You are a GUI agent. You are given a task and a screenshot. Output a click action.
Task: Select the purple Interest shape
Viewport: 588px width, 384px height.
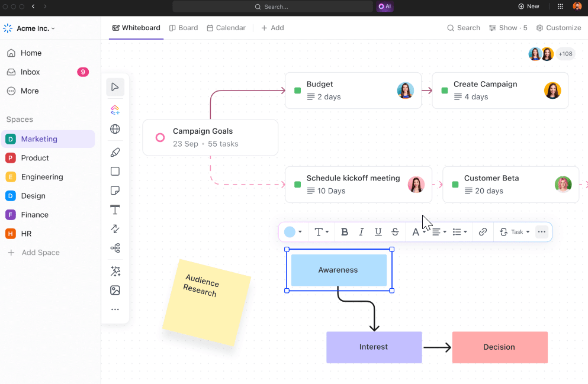pyautogui.click(x=374, y=347)
